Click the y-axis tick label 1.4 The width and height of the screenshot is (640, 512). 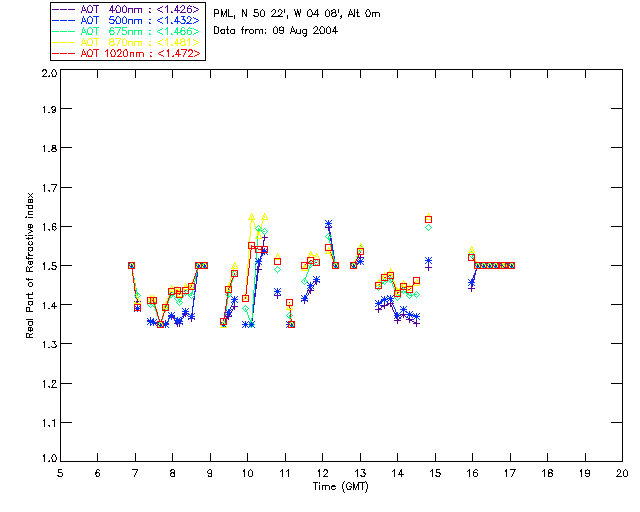[49, 305]
